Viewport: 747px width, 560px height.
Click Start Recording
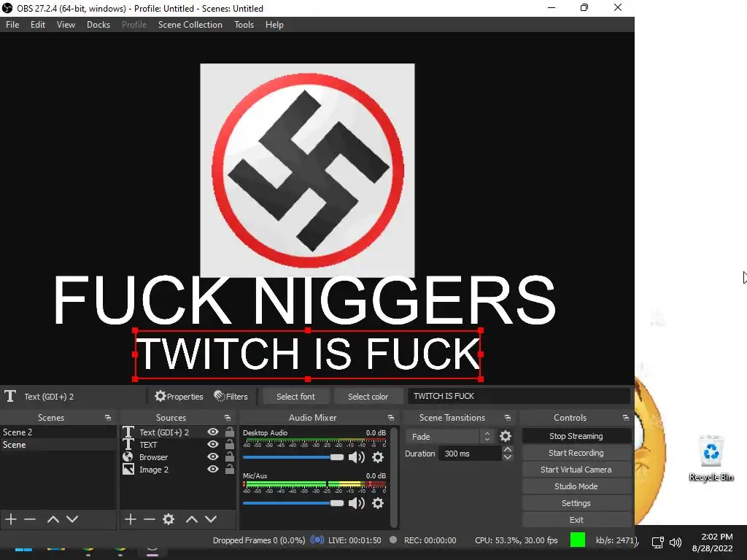point(576,453)
